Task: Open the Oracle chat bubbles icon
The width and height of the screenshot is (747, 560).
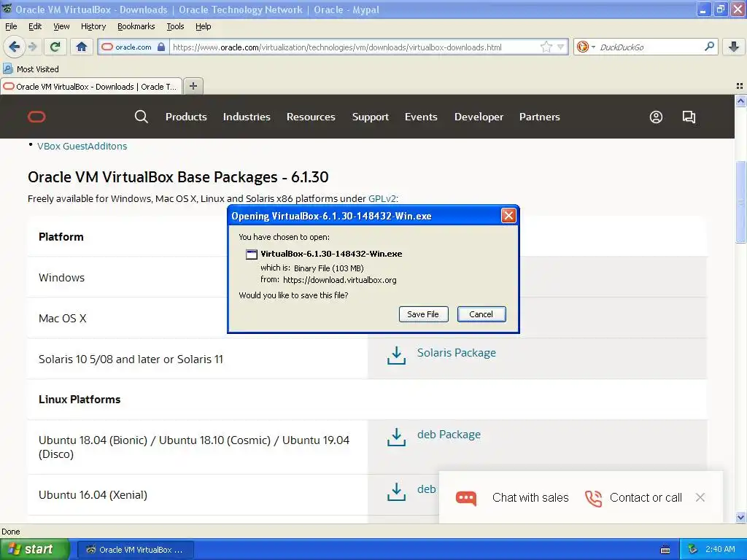Action: point(689,117)
